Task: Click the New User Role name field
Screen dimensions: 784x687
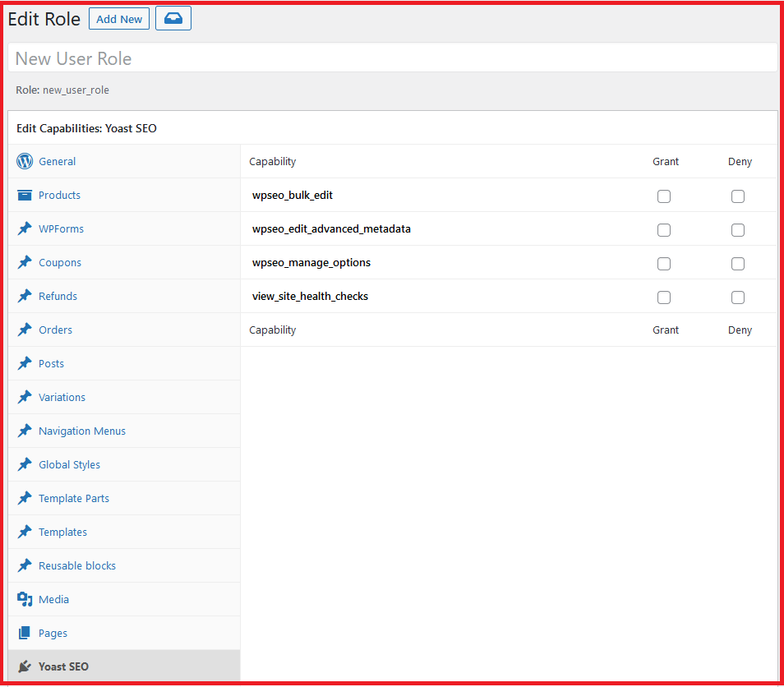Action: coord(392,58)
